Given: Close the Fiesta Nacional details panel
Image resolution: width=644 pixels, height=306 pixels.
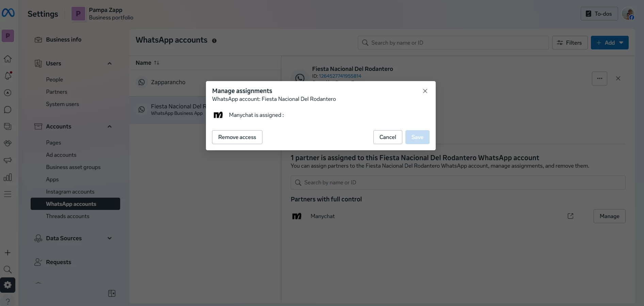Looking at the screenshot, I should pos(618,78).
